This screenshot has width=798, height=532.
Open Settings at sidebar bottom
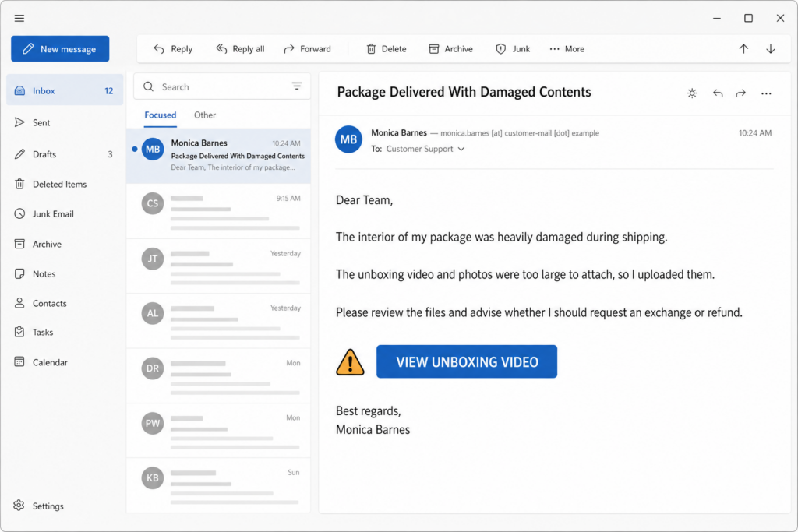39,506
